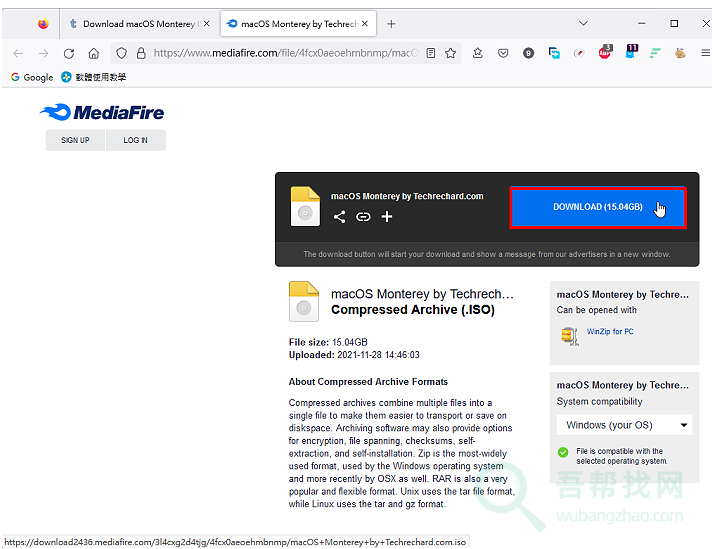This screenshot has width=712, height=549.
Task: Click the share file icon
Action: [340, 217]
